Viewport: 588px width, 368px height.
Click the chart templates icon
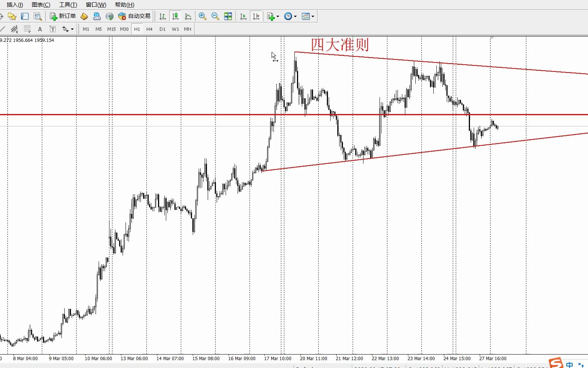(306, 16)
